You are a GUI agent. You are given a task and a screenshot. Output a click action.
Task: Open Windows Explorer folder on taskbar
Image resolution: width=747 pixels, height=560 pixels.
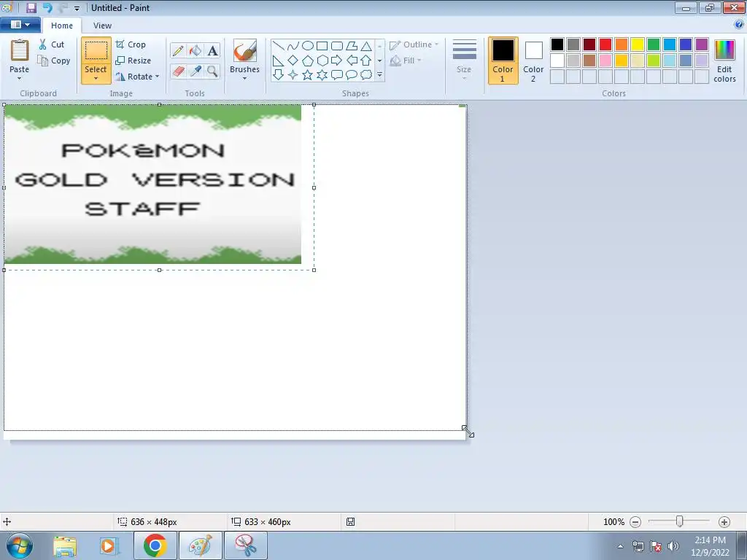point(65,545)
